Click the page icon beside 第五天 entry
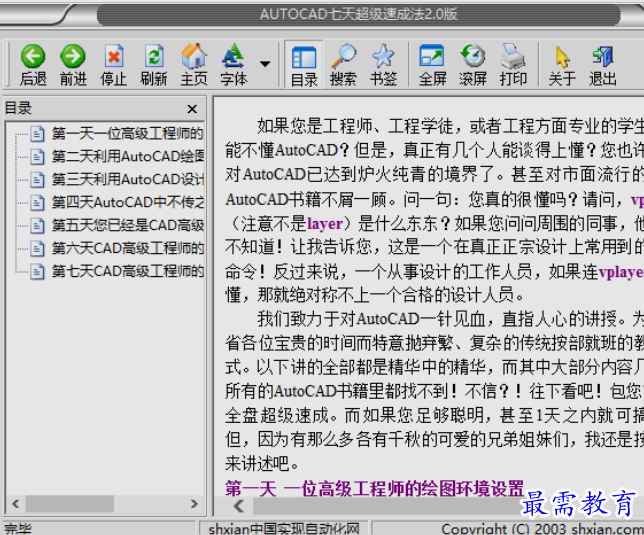 [x=37, y=226]
